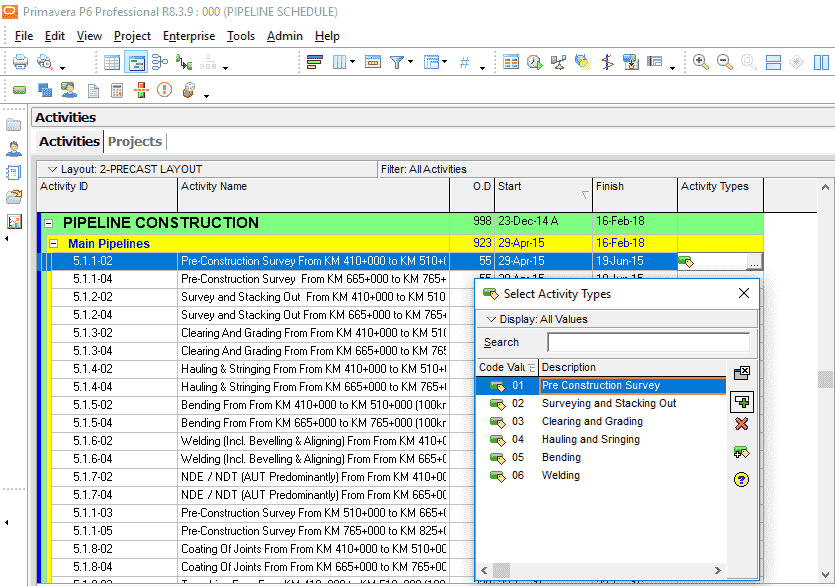The image size is (835, 586).
Task: Open the Columns dropdown arrow
Action: click(353, 62)
